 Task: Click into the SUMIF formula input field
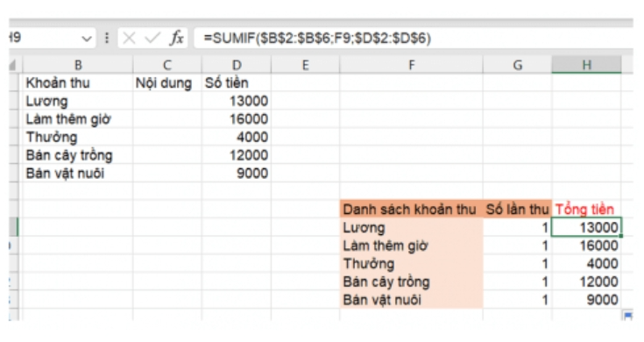coord(414,39)
